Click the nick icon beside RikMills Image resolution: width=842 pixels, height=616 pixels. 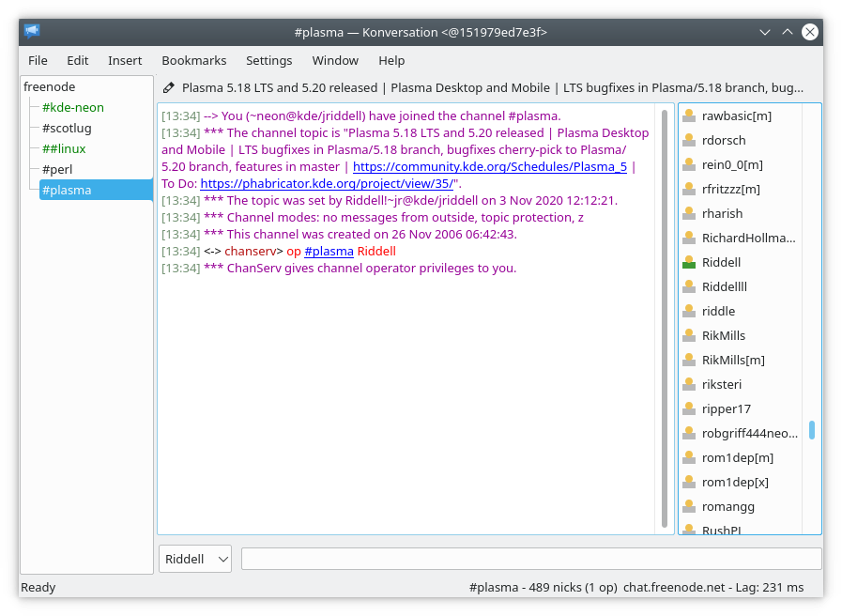point(688,335)
